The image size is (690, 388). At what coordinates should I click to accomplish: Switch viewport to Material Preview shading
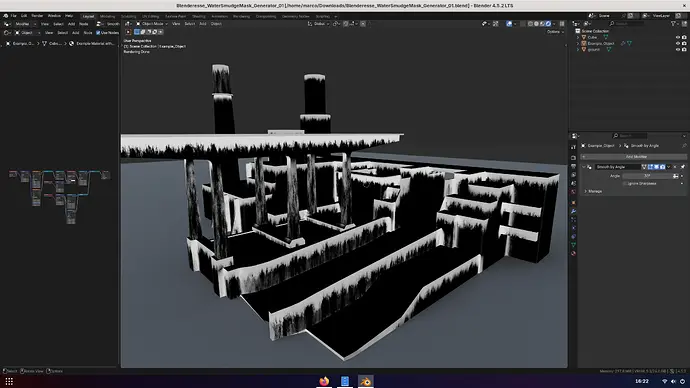(x=542, y=24)
